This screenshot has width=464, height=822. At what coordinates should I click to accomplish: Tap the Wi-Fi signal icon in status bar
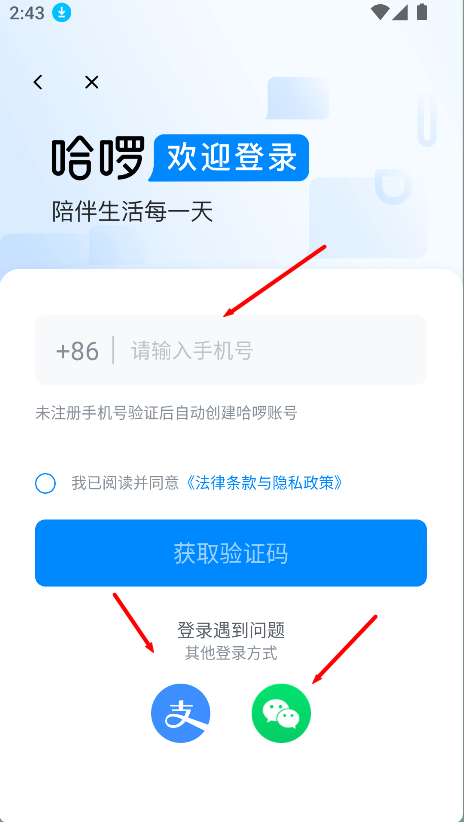click(380, 12)
